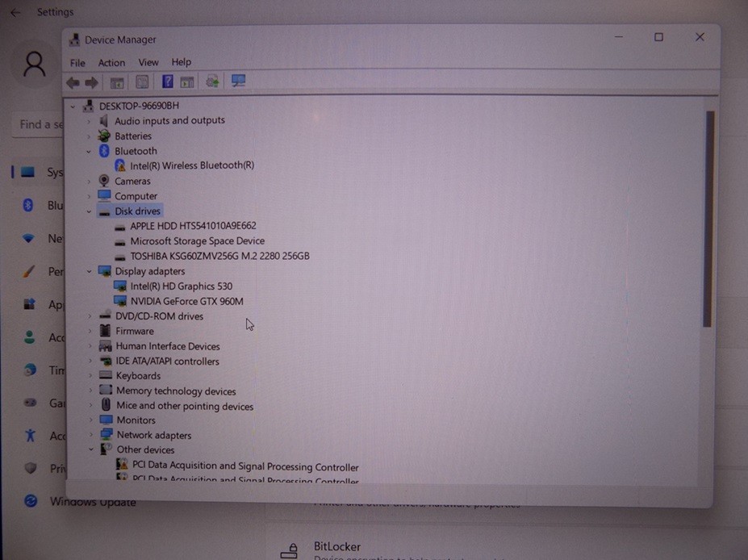Select APPLE HDD HTS541010A9E662 drive
748x560 pixels.
click(193, 226)
